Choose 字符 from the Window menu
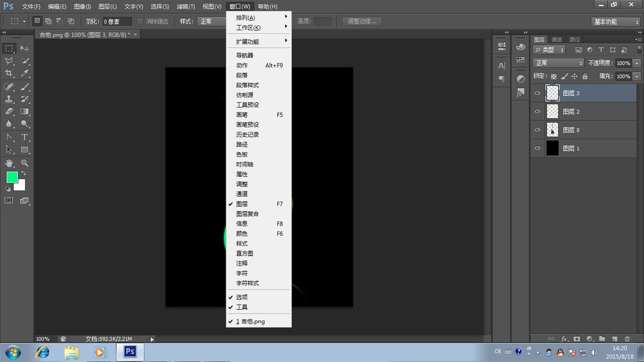644x362 pixels. point(259,273)
